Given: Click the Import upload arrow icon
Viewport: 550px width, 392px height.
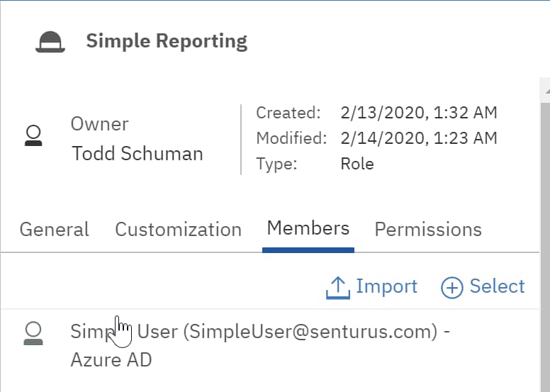Looking at the screenshot, I should point(338,288).
